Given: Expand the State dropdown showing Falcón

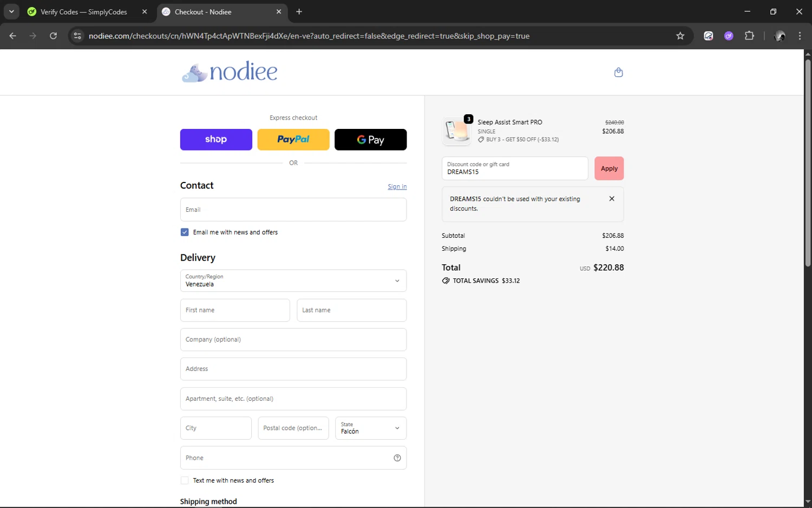Looking at the screenshot, I should pyautogui.click(x=371, y=428).
